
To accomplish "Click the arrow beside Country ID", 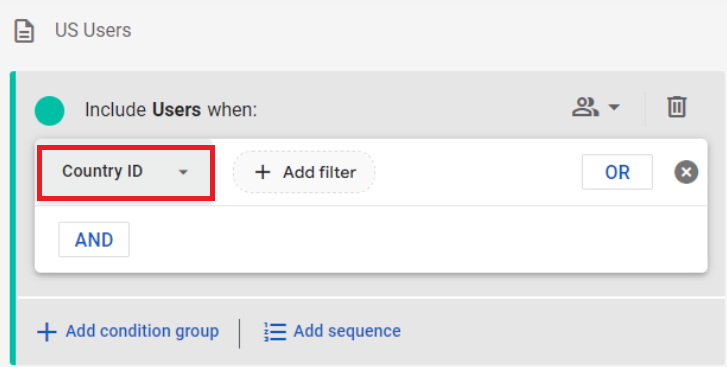I will [184, 172].
